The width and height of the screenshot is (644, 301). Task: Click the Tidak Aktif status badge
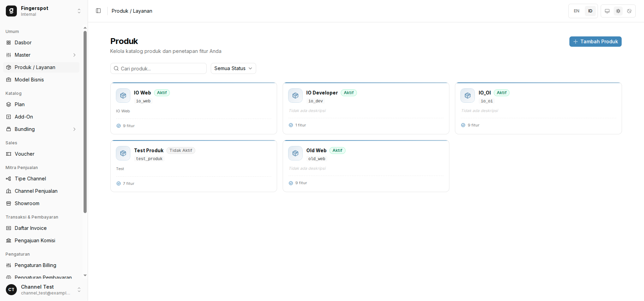tap(181, 150)
